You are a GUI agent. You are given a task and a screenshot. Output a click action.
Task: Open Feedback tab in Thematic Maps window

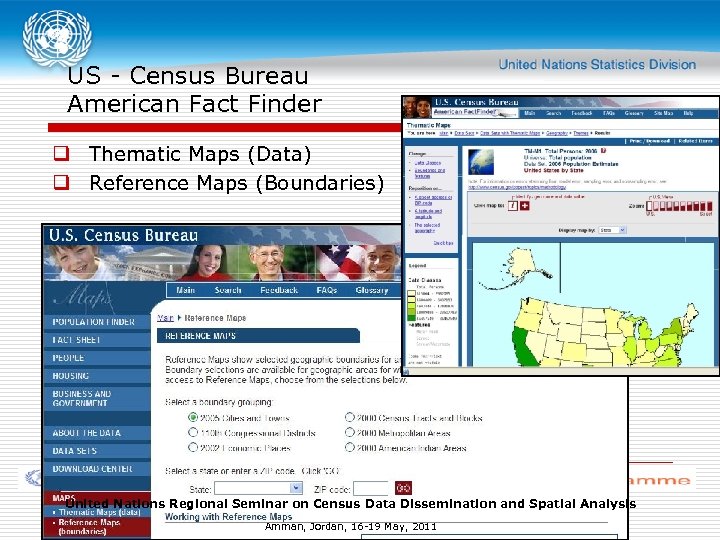coord(582,113)
